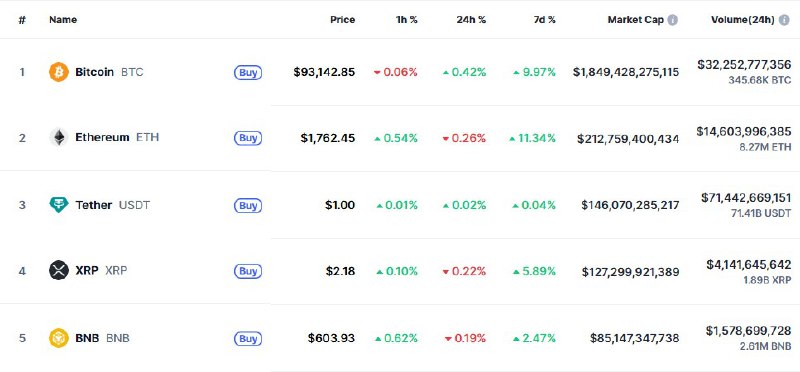Select the Buy button for Tether
800x372 pixels.
[248, 205]
